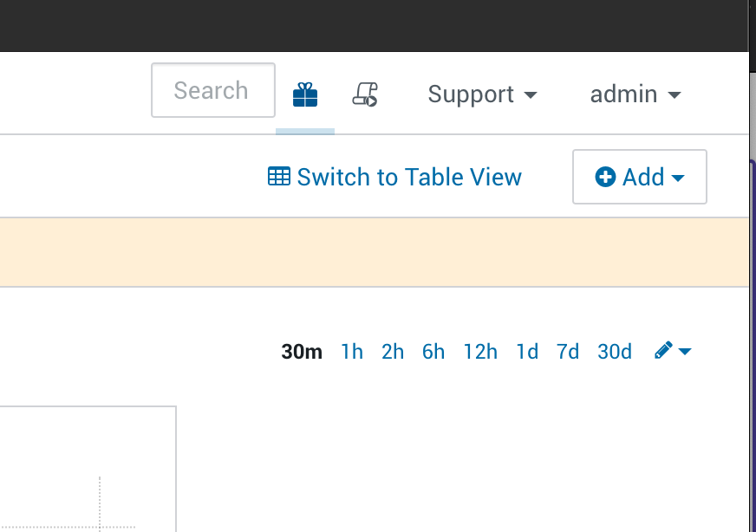Click the table grid icon near Switch to Table View
This screenshot has height=532, width=756.
pyautogui.click(x=278, y=176)
